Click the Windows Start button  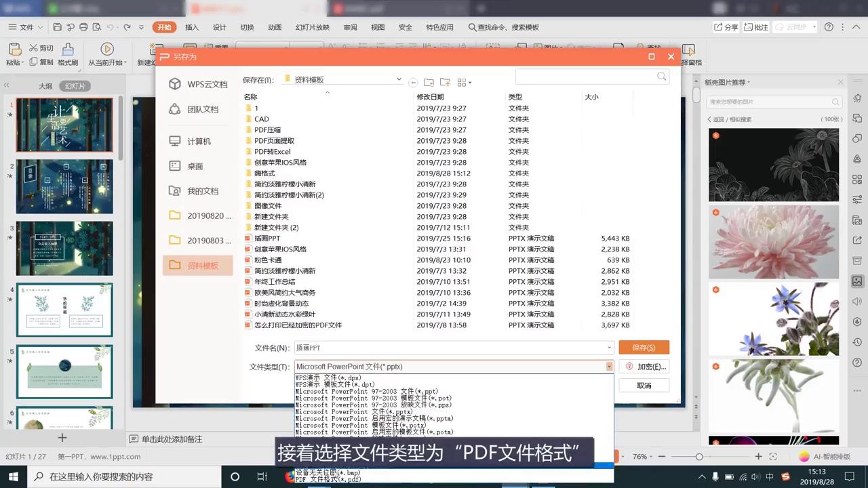tap(14, 476)
